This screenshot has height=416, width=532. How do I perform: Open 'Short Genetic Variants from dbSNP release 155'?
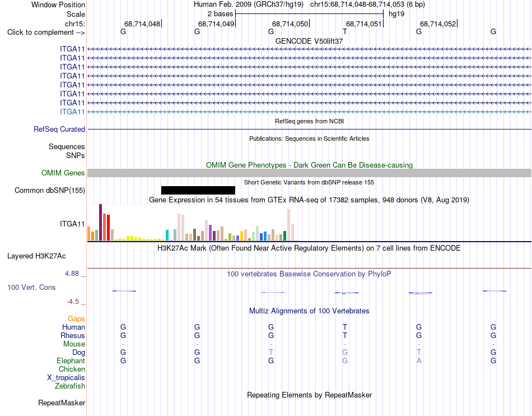pos(309,182)
